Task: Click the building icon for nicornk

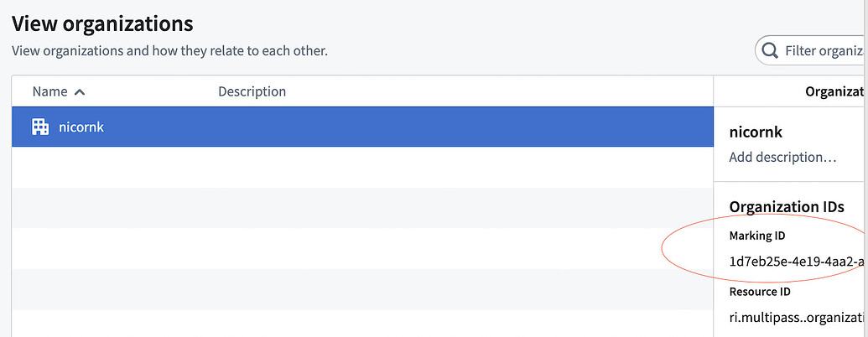Action: click(40, 127)
